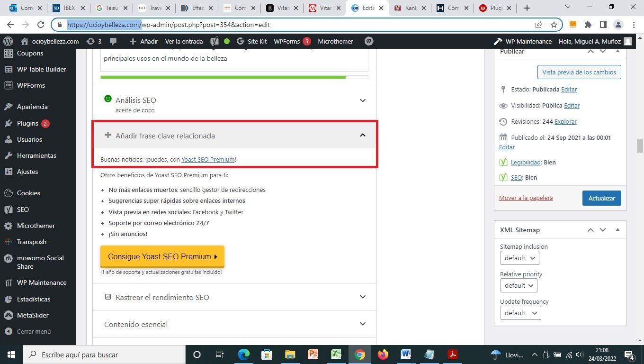Launch Excel from the taskbar
The height and width of the screenshot is (364, 644).
click(x=336, y=355)
